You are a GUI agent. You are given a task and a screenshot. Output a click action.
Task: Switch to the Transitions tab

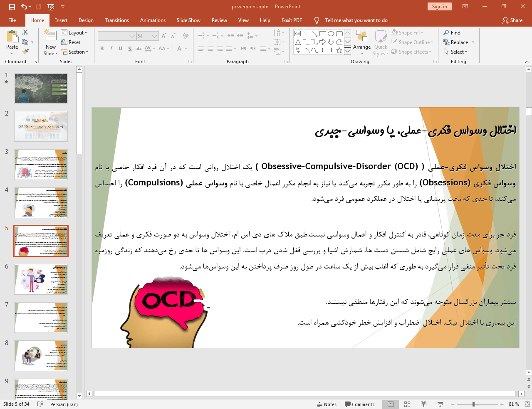click(x=117, y=20)
